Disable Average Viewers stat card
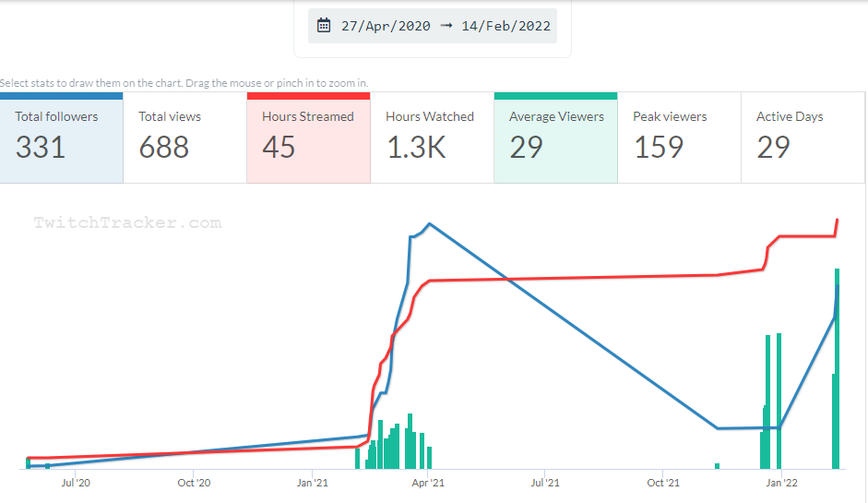Image resolution: width=868 pixels, height=503 pixels. point(556,138)
